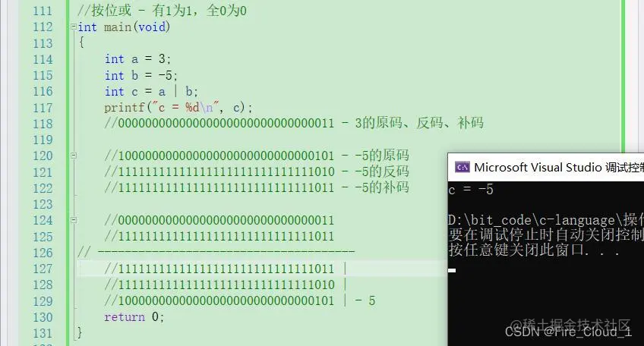Viewport: 644px width, 346px height.
Task: Click line number 117 in the gutter
Action: tap(43, 108)
